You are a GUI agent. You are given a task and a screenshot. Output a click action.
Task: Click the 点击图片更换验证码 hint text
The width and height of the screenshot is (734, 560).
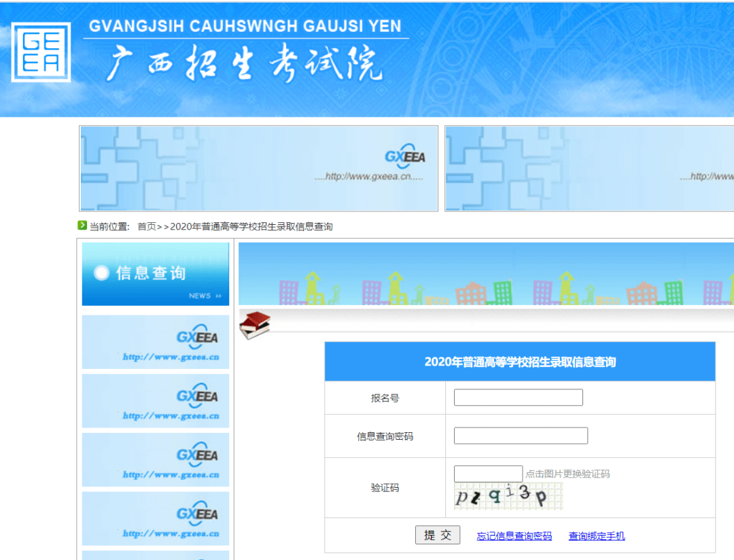click(567, 474)
